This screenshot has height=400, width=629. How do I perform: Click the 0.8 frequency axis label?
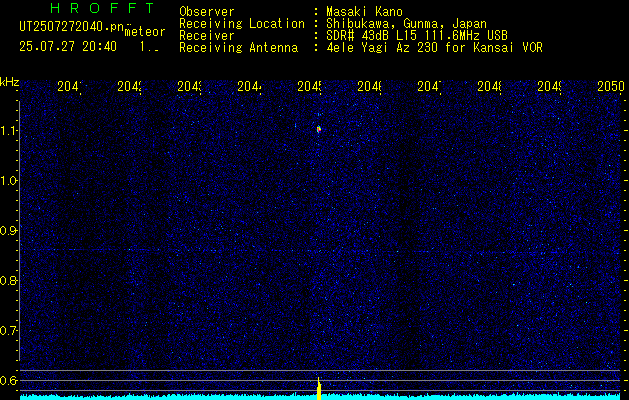pyautogui.click(x=8, y=280)
